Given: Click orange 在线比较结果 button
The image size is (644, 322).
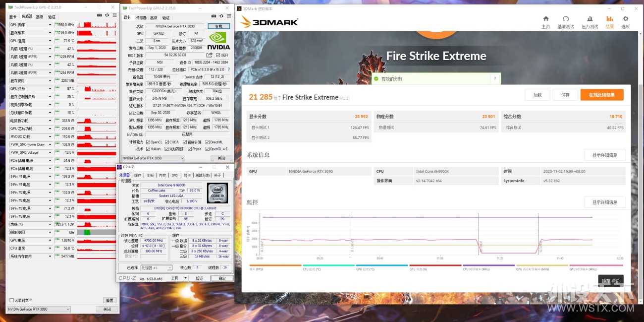Looking at the screenshot, I should (602, 95).
